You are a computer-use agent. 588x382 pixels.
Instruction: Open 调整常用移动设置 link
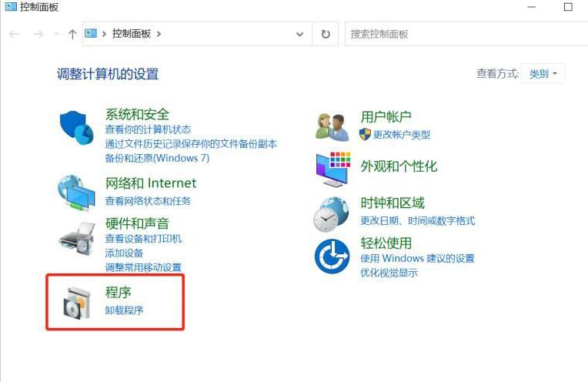coord(143,267)
